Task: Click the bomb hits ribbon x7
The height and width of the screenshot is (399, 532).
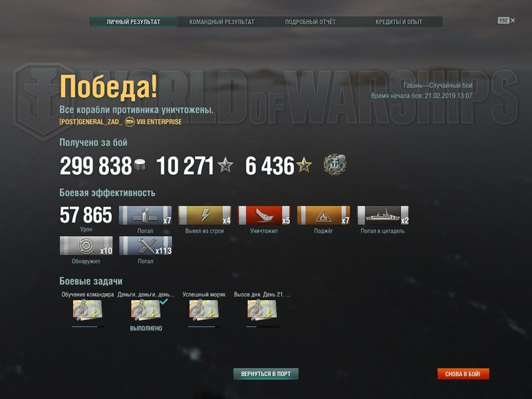Action: coord(145,215)
